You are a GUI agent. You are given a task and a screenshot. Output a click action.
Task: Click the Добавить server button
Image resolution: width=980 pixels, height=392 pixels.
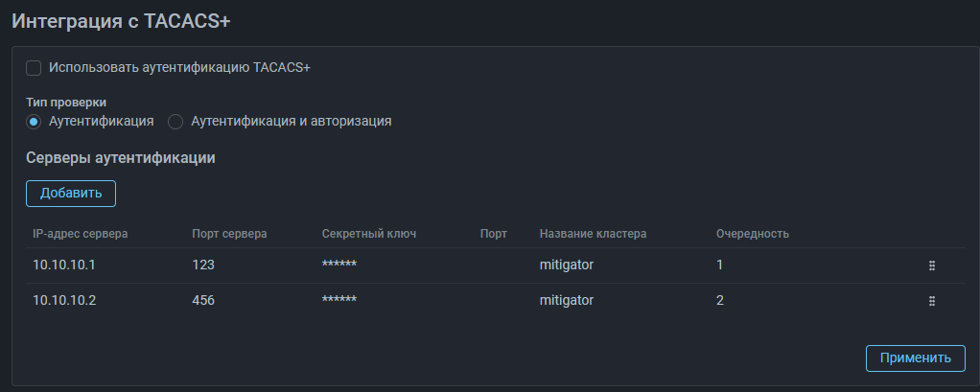(x=70, y=193)
